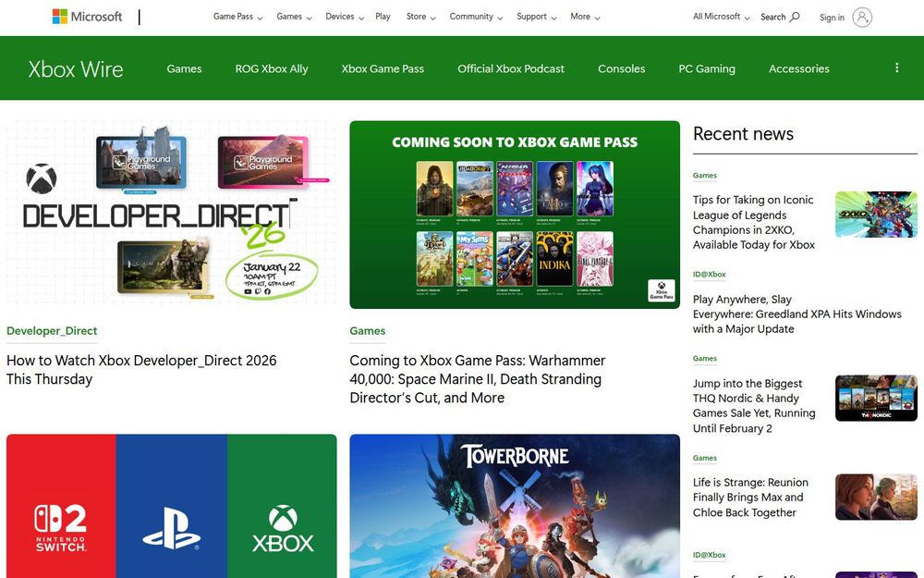Expand the Game Pass dropdown
This screenshot has width=924, height=578.
[x=238, y=17]
